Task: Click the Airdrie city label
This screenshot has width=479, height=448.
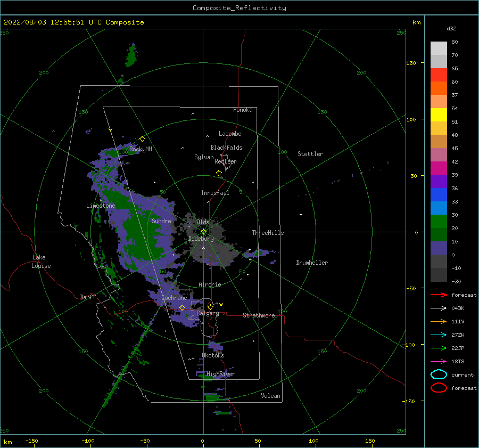Action: click(210, 284)
